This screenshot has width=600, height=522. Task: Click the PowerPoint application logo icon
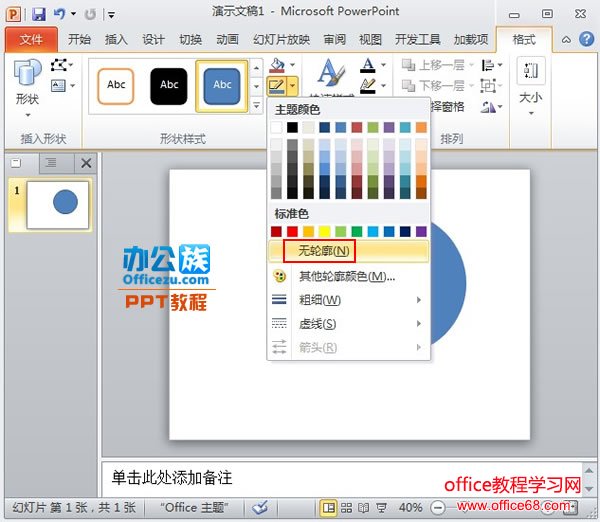pyautogui.click(x=13, y=15)
